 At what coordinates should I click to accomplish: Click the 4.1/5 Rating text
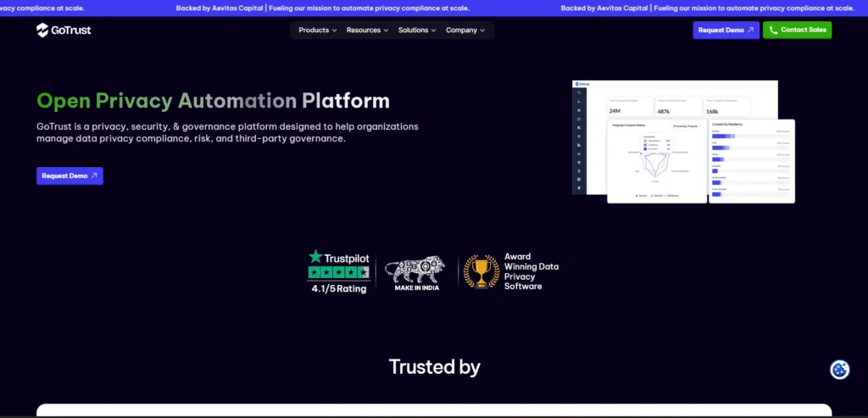pyautogui.click(x=339, y=288)
